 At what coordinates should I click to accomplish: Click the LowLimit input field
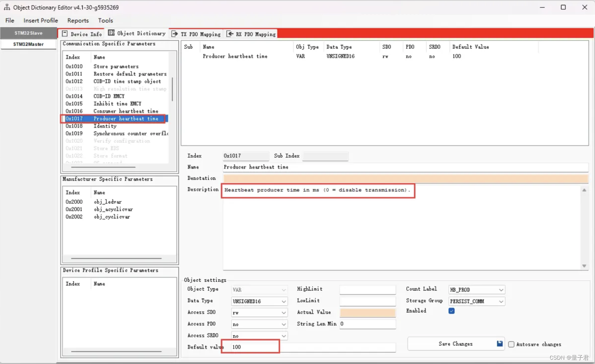368,301
